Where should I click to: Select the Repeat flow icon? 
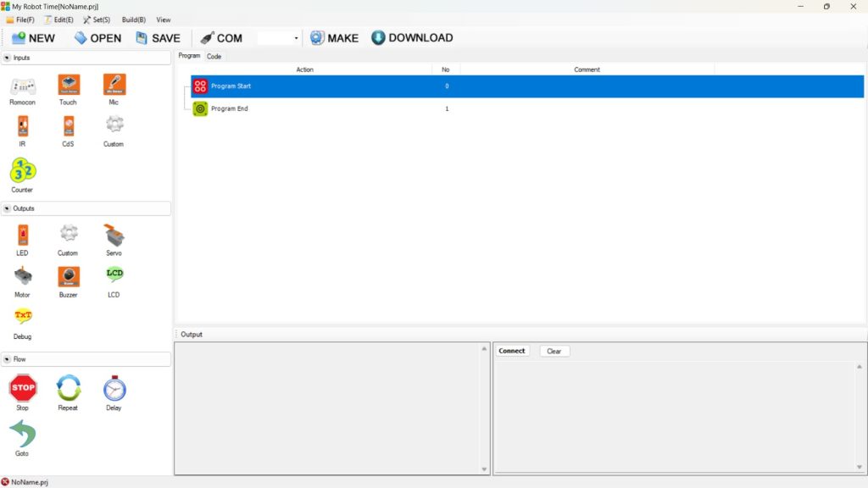pos(68,389)
